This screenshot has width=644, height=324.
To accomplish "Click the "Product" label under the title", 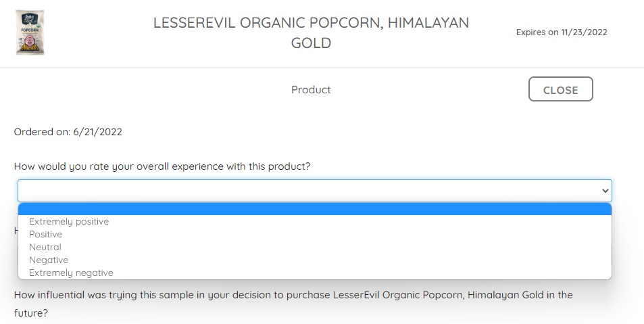I will pyautogui.click(x=311, y=90).
